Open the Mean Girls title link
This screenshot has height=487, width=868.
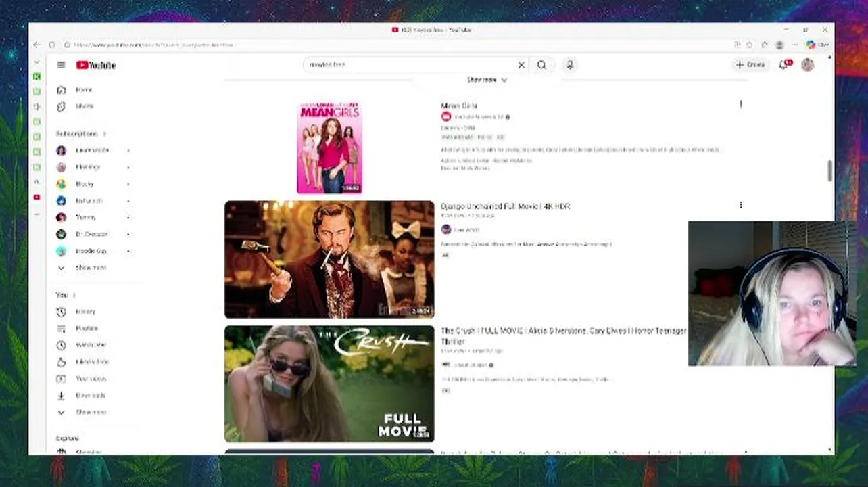[459, 106]
